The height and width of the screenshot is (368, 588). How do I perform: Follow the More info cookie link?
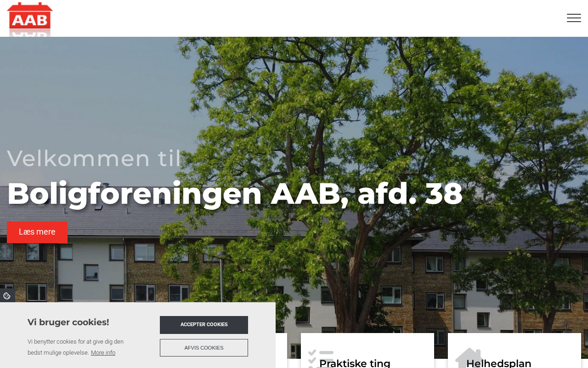click(103, 353)
